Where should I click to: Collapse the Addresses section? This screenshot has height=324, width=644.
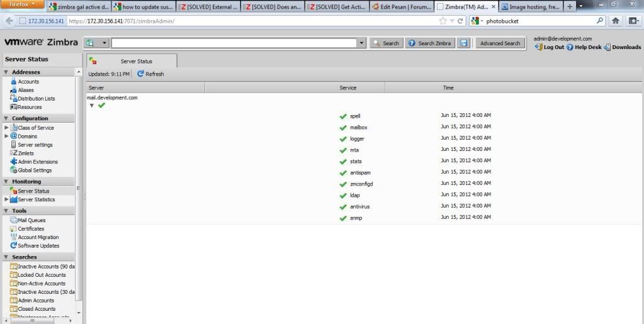(6, 72)
